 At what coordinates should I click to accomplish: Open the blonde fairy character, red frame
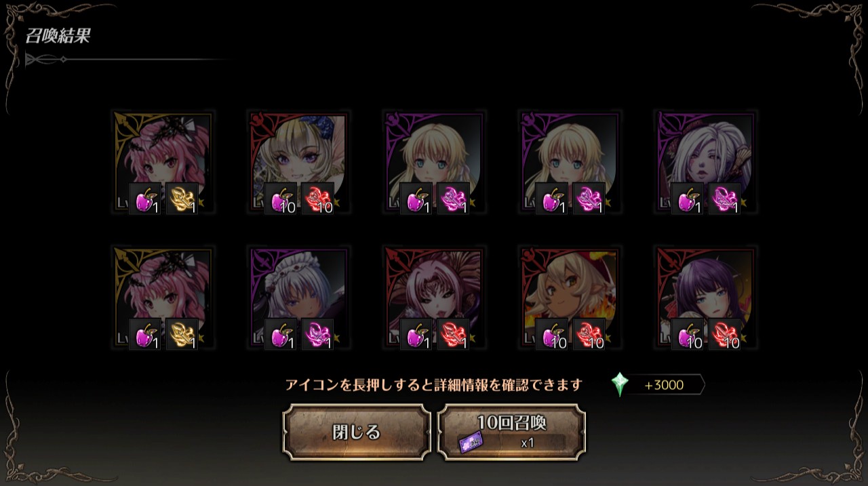pyautogui.click(x=299, y=162)
